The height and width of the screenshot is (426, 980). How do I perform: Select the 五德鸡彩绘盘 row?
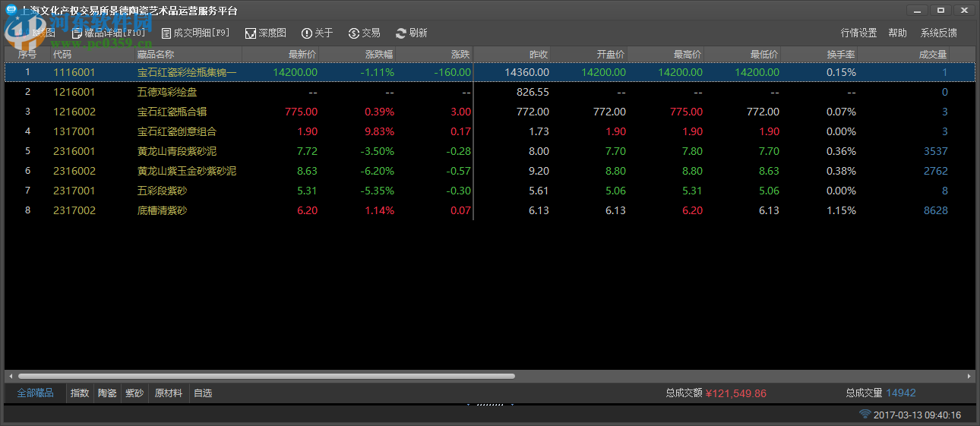coord(489,92)
